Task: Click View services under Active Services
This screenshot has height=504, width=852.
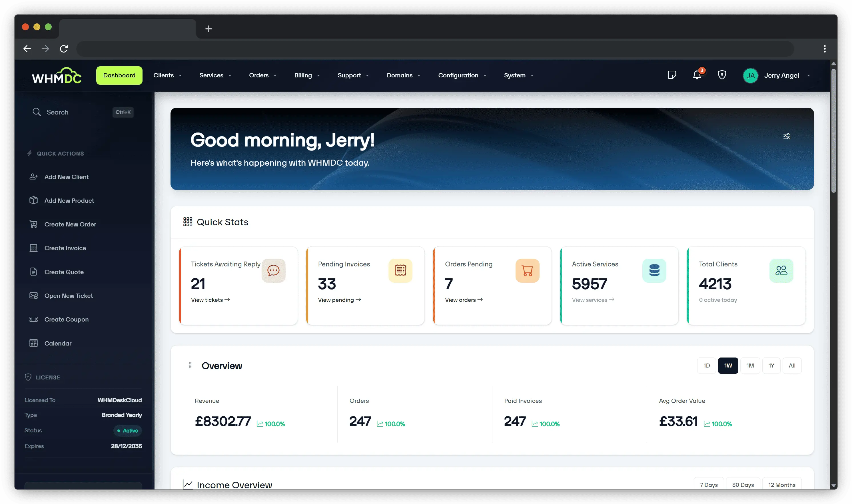Action: click(593, 300)
